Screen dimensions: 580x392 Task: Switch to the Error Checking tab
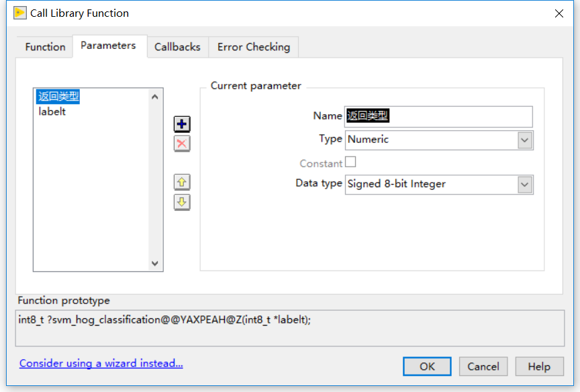tap(253, 47)
